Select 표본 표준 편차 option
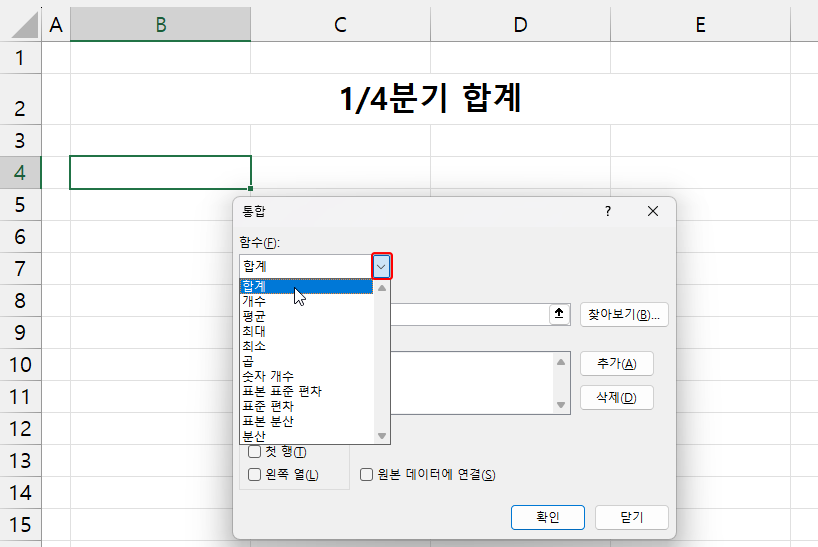Image resolution: width=818 pixels, height=547 pixels. pos(306,391)
